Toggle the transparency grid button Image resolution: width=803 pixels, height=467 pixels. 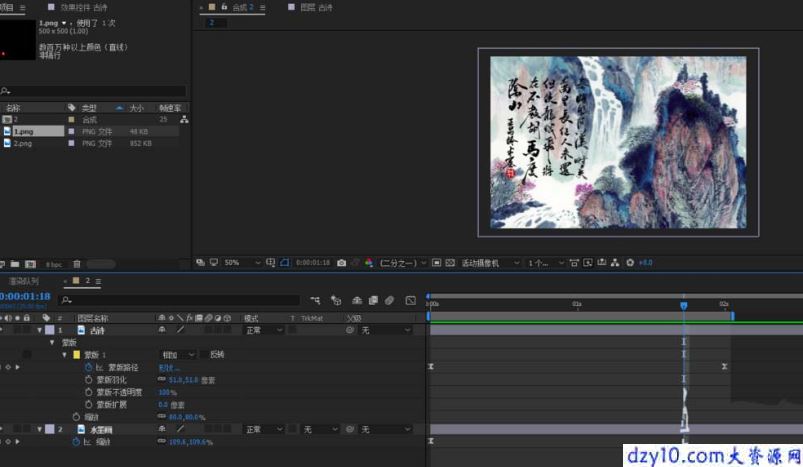(450, 263)
